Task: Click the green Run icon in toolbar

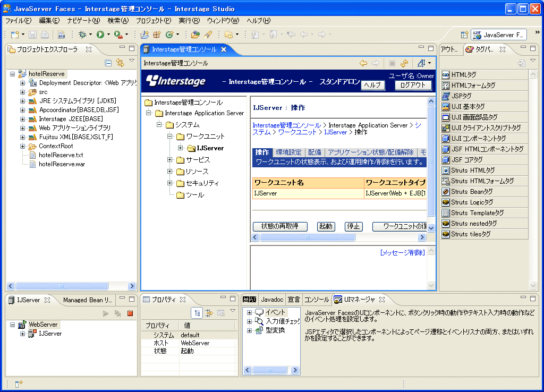Action: tap(100, 35)
